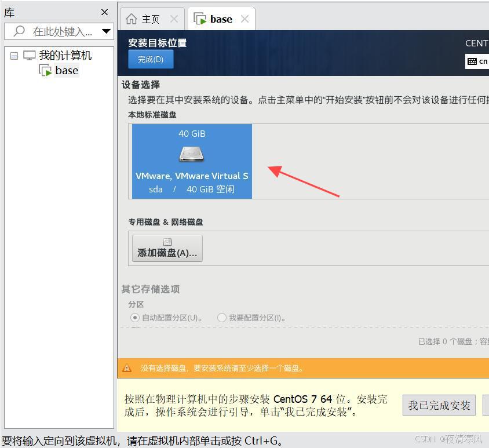Select 我的计算机 in the library tree
489x448 pixels.
(x=65, y=56)
